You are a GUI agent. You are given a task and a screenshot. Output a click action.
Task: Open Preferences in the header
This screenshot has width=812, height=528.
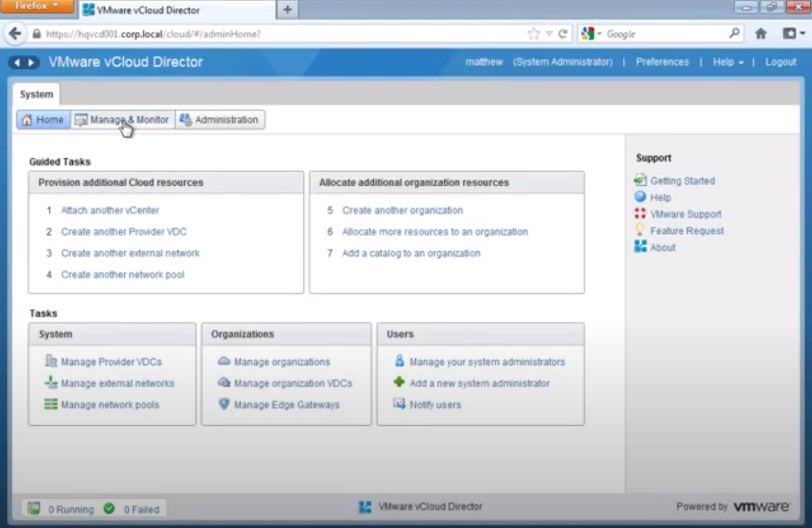662,62
